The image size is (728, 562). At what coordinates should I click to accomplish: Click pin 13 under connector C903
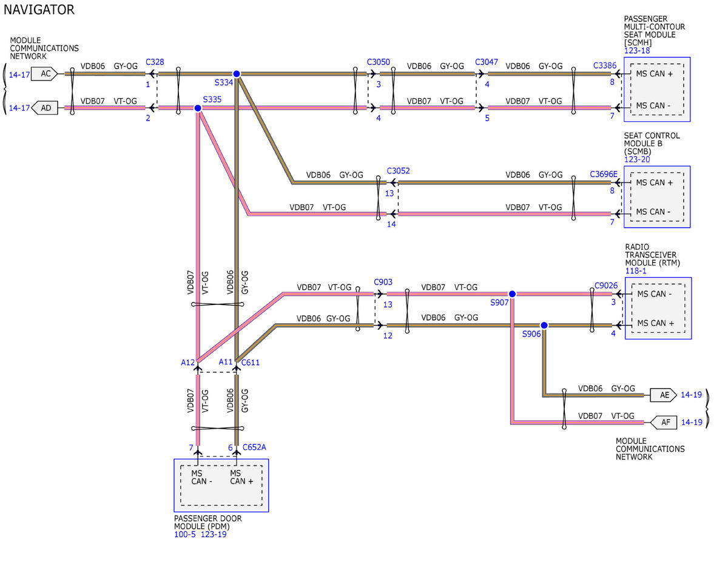(388, 304)
